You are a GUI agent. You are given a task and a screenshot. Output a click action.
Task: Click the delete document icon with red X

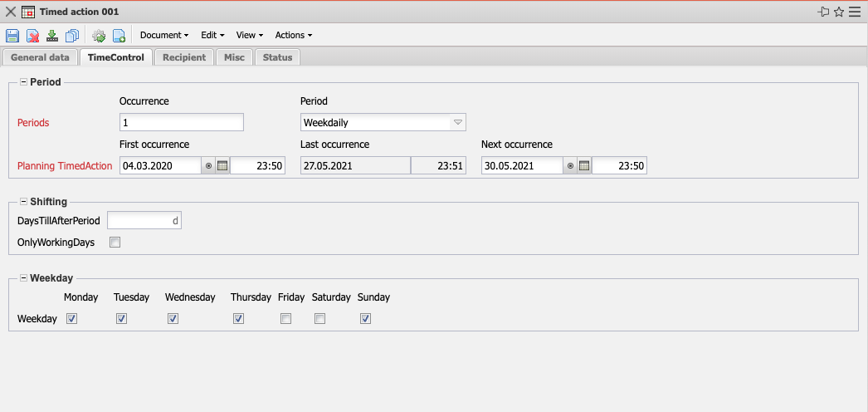click(x=33, y=36)
